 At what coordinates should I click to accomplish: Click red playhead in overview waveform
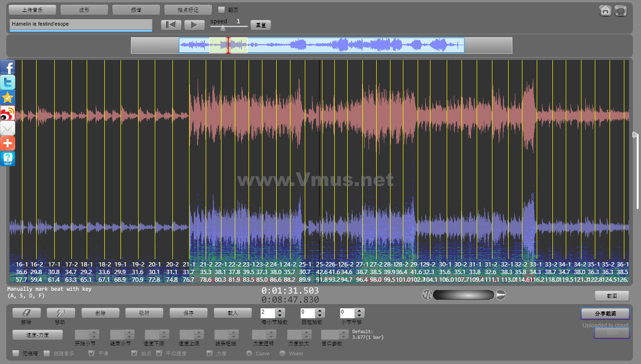point(228,45)
